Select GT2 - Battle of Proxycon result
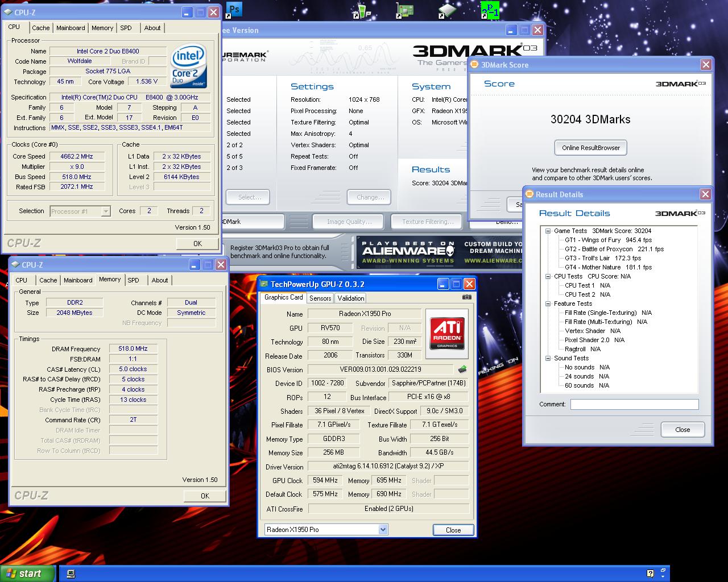The height and width of the screenshot is (582, 728). click(614, 249)
